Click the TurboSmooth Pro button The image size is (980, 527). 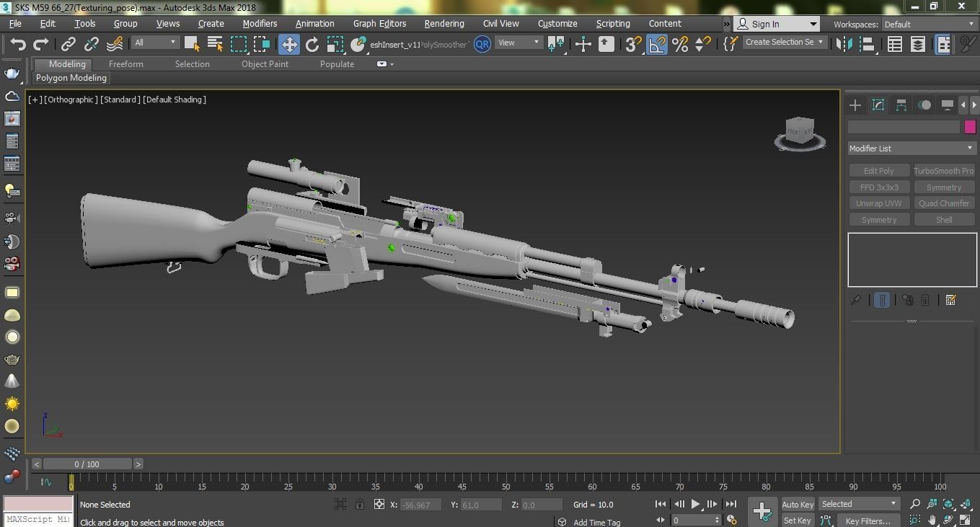944,171
